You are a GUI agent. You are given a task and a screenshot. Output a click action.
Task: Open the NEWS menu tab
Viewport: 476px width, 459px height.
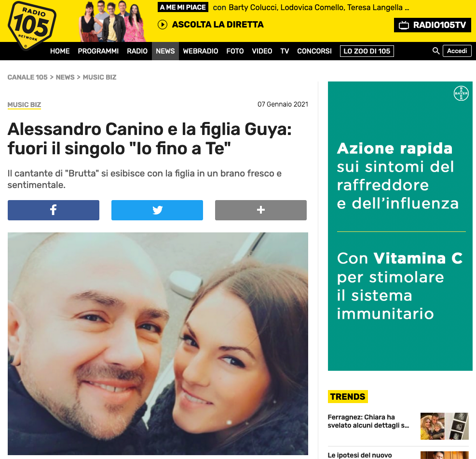[165, 51]
